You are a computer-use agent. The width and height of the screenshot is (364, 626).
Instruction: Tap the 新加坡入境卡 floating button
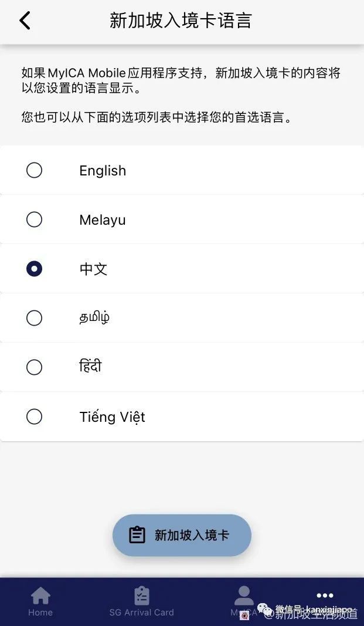point(182,535)
